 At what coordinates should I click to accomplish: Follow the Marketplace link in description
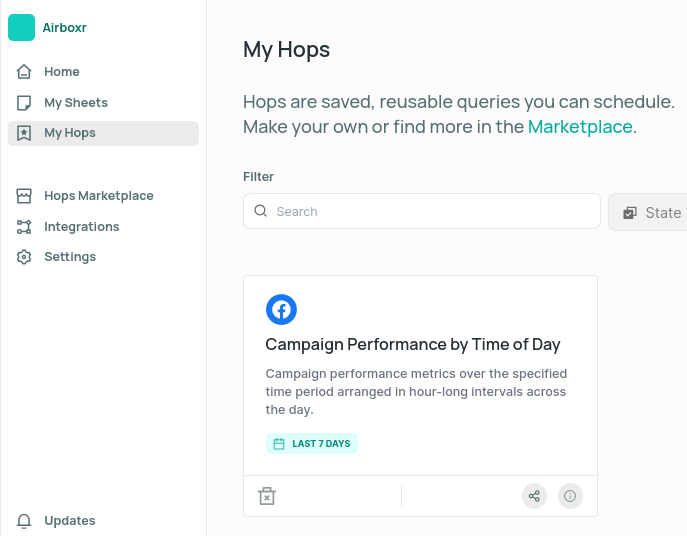[580, 127]
